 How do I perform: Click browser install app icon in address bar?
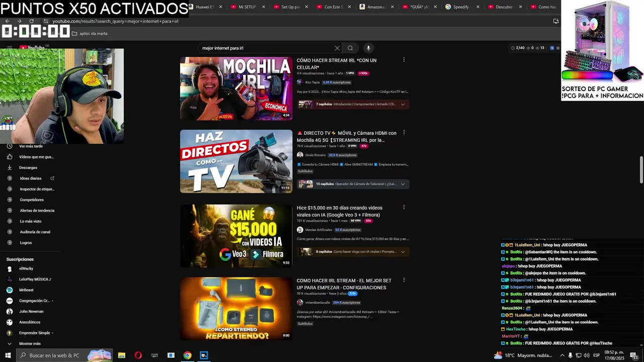tap(556, 21)
